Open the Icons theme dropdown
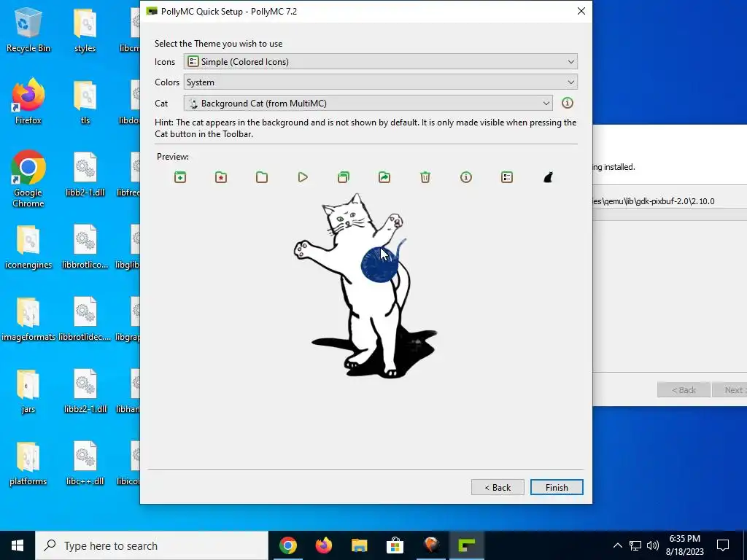This screenshot has width=747, height=560. [381, 62]
